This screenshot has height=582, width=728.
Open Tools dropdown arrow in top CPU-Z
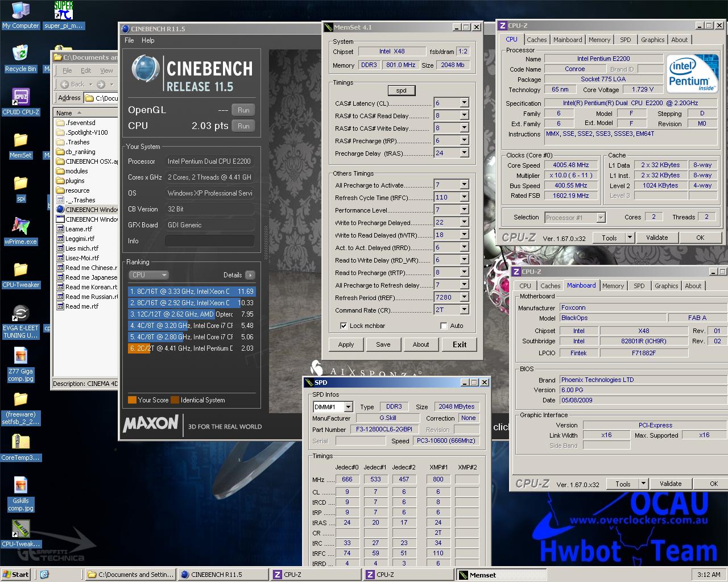tap(630, 238)
